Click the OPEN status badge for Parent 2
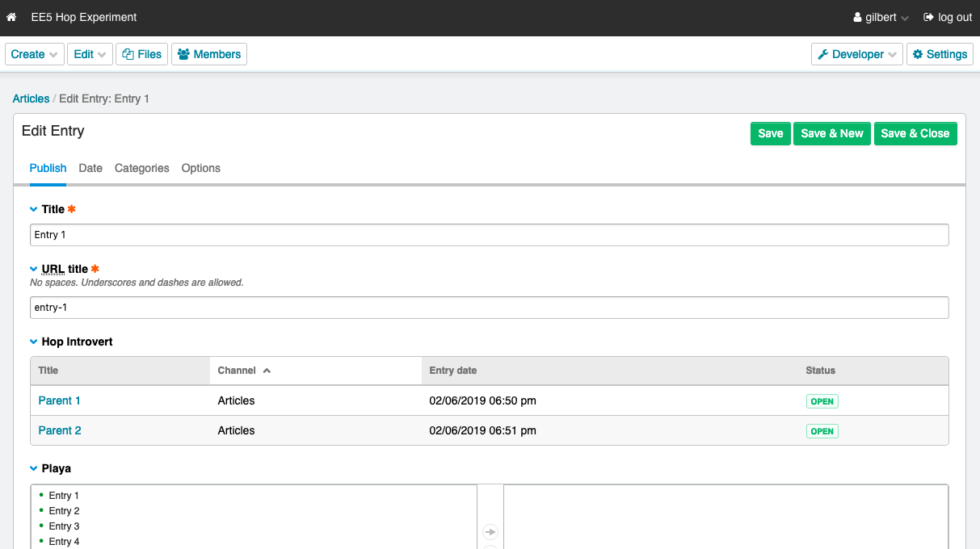 (822, 431)
